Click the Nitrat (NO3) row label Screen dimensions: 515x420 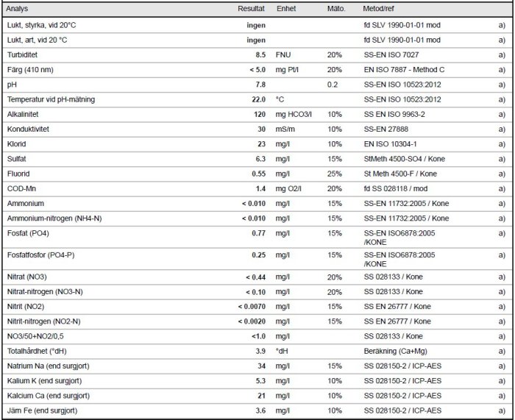[x=27, y=277]
